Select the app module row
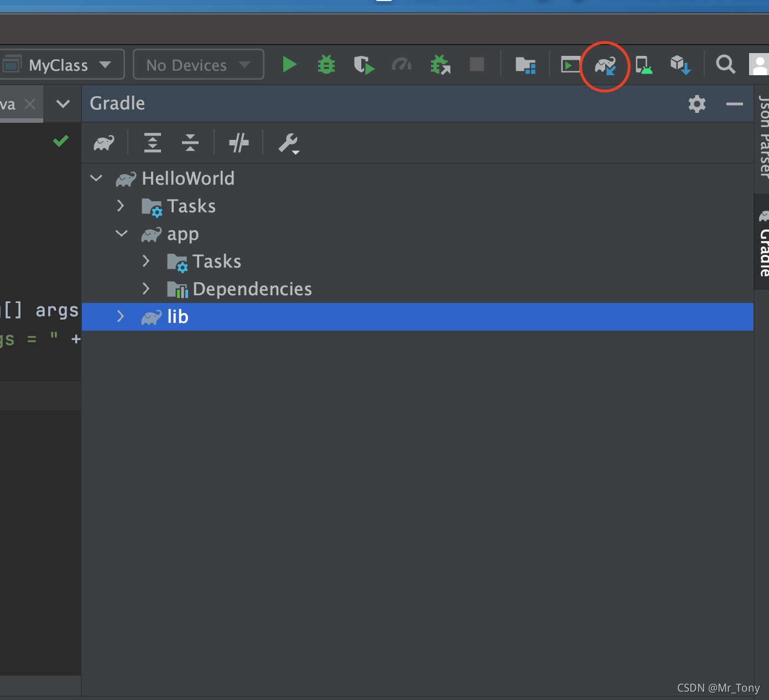The width and height of the screenshot is (769, 700). tap(418, 233)
